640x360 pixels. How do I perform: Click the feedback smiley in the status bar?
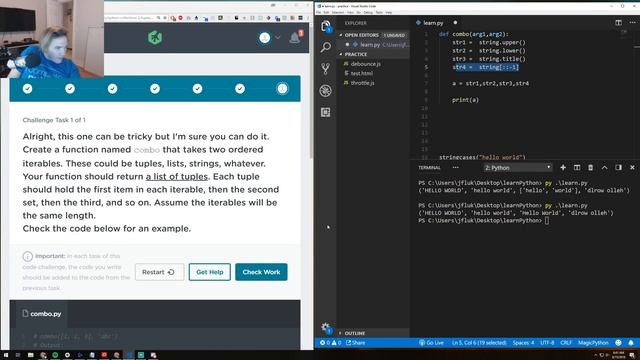(618, 342)
